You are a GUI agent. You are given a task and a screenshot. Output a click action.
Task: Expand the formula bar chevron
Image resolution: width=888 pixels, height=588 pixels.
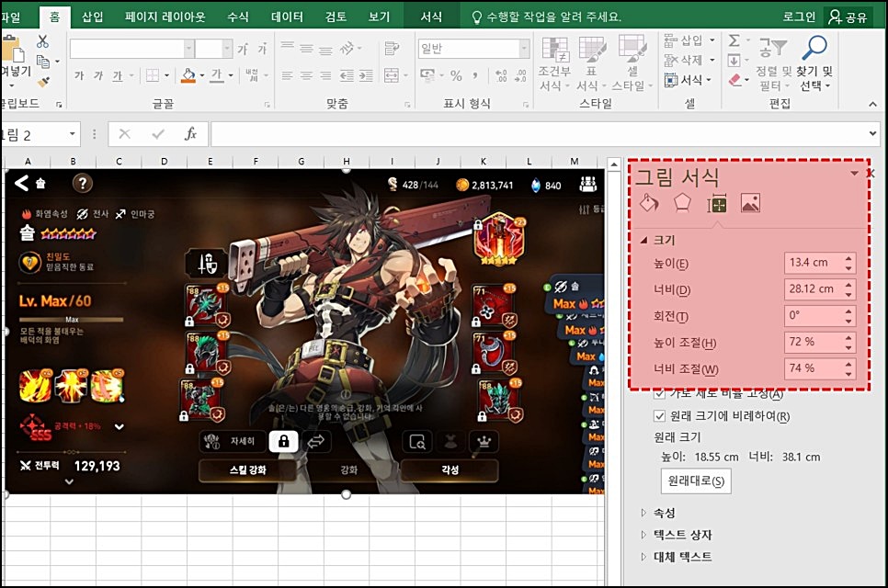point(872,133)
